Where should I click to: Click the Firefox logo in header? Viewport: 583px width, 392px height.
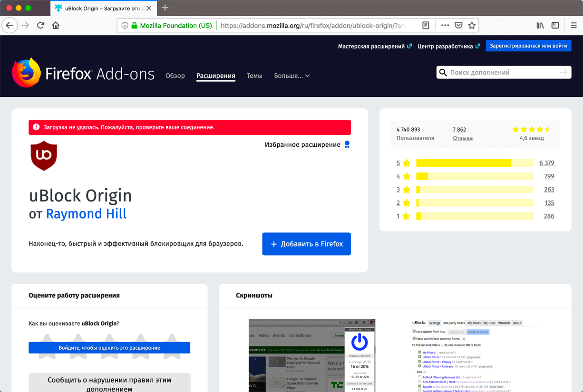tap(26, 73)
